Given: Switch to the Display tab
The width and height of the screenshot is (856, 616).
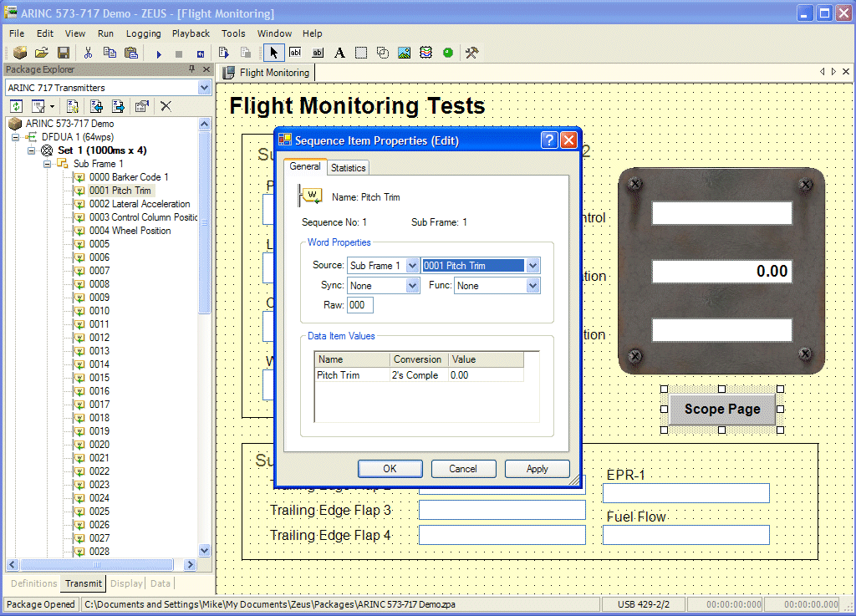Looking at the screenshot, I should pos(126,583).
